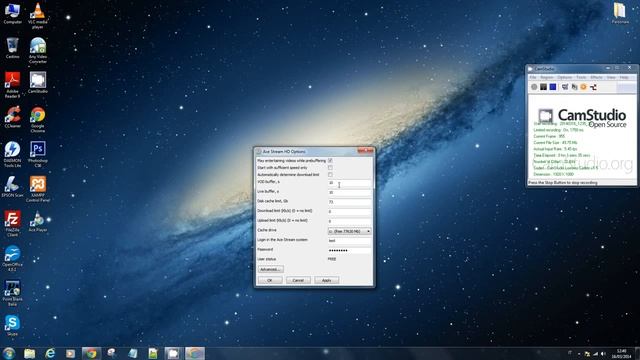Open the Advanced settings button

(x=270, y=269)
